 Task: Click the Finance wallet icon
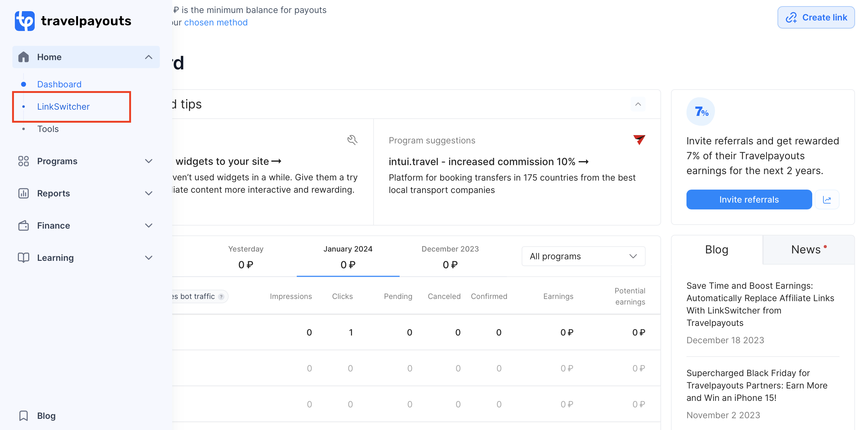[x=23, y=226]
